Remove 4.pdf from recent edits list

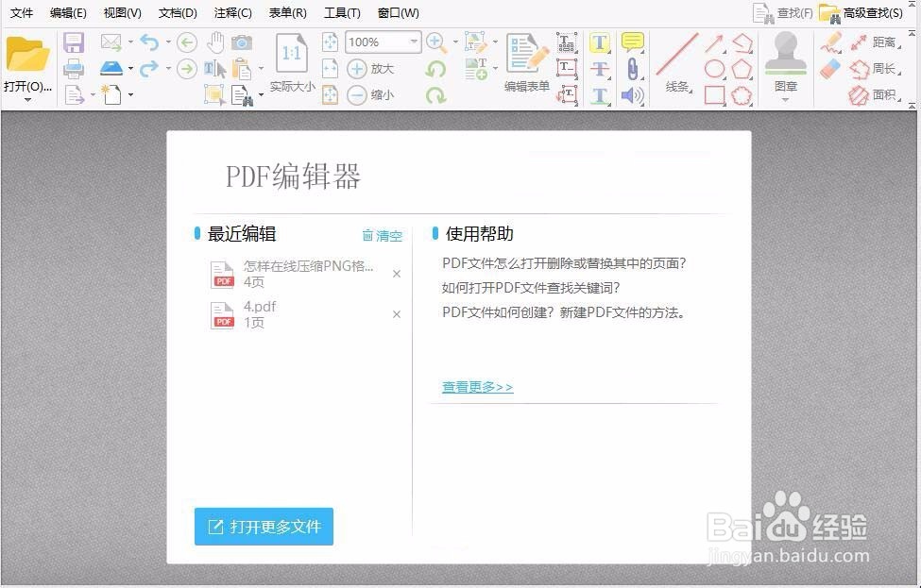[396, 313]
